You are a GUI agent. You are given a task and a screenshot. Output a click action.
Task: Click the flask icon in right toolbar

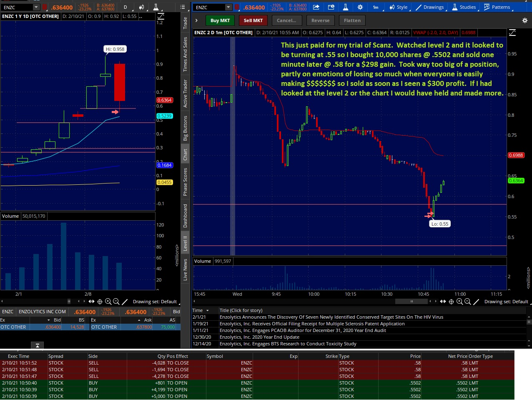(x=346, y=7)
